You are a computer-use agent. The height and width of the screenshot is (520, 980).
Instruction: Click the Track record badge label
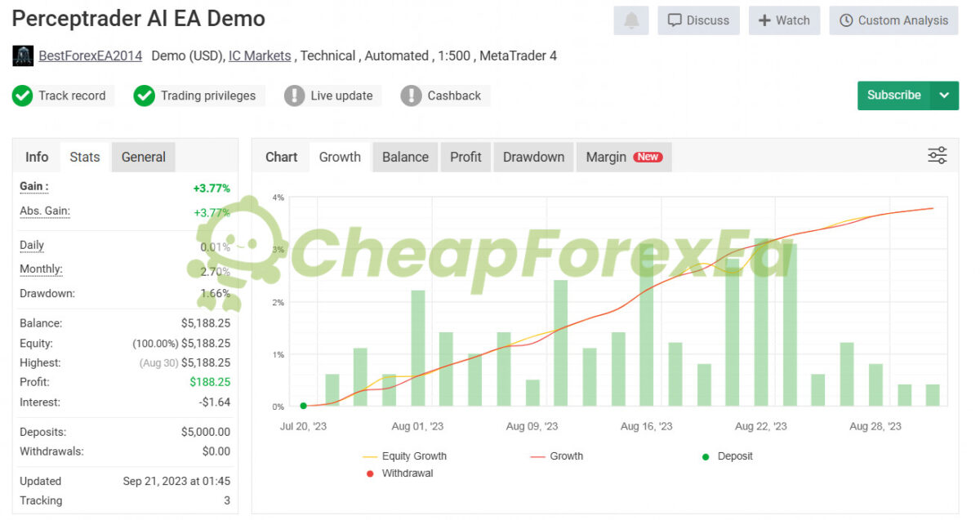pos(72,96)
